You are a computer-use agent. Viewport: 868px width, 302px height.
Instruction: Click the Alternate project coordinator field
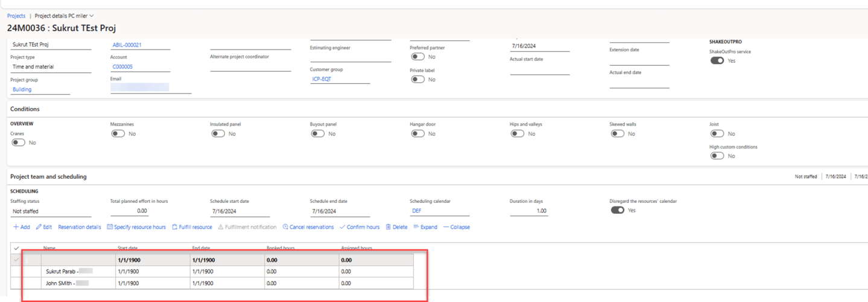[x=250, y=66]
